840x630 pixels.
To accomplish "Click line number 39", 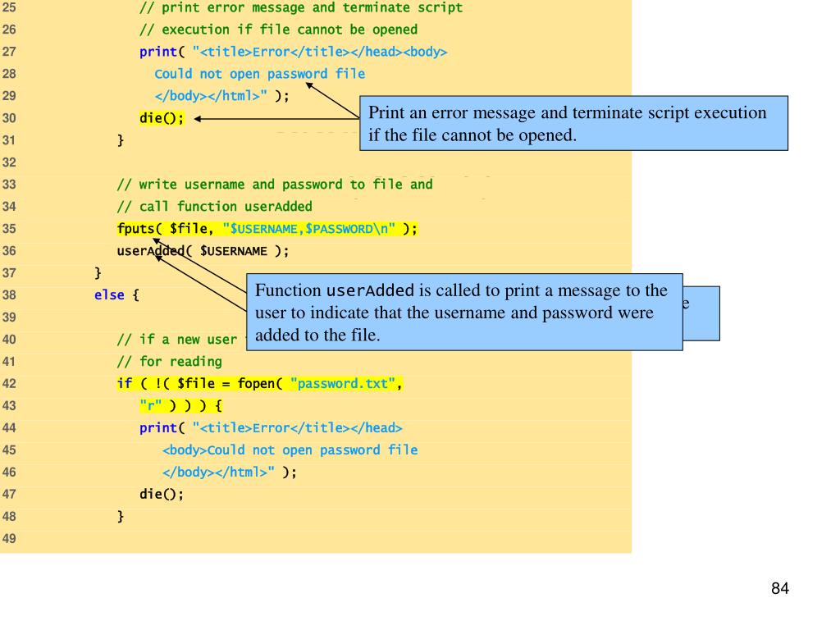I will (9, 317).
